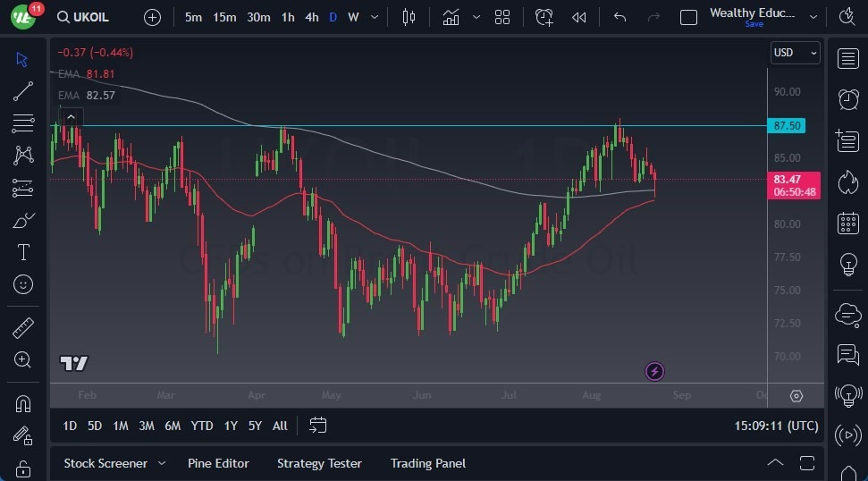868x481 pixels.
Task: Toggle lock all drawing tools
Action: click(x=23, y=468)
